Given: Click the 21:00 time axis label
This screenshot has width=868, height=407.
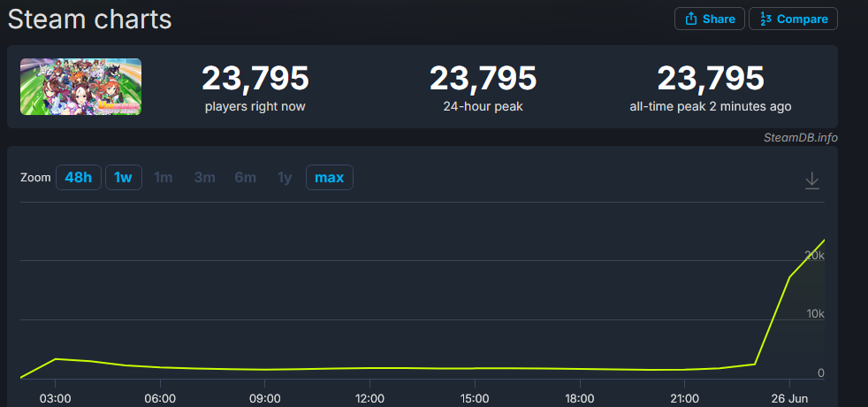Looking at the screenshot, I should [x=684, y=399].
